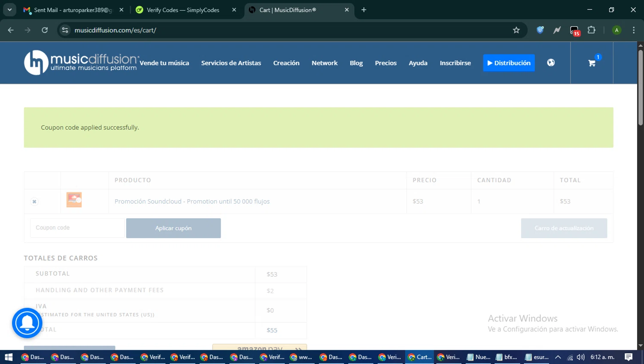
Task: Go to the Blog page
Action: tap(356, 63)
